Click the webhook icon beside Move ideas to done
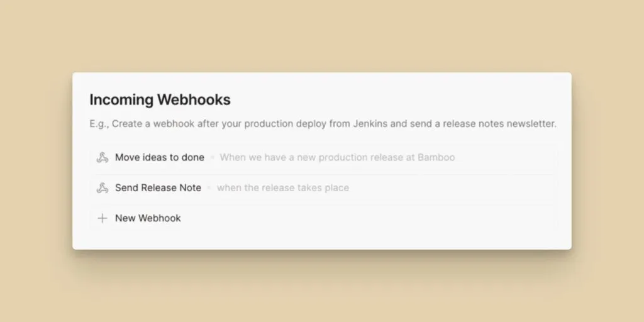The image size is (644, 322). tap(103, 157)
